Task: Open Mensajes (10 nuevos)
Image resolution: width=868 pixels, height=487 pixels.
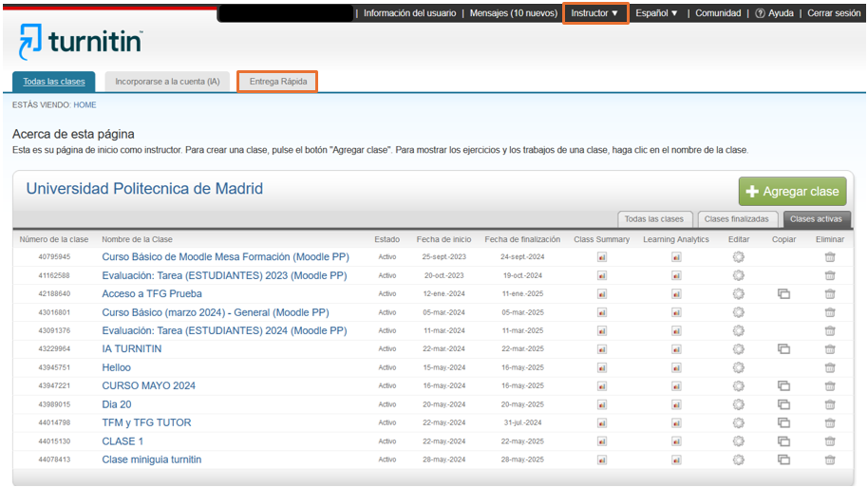Action: 513,13
